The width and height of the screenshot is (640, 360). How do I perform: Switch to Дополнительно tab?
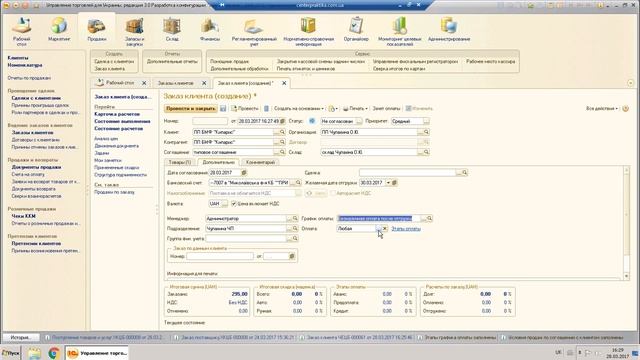(x=218, y=162)
